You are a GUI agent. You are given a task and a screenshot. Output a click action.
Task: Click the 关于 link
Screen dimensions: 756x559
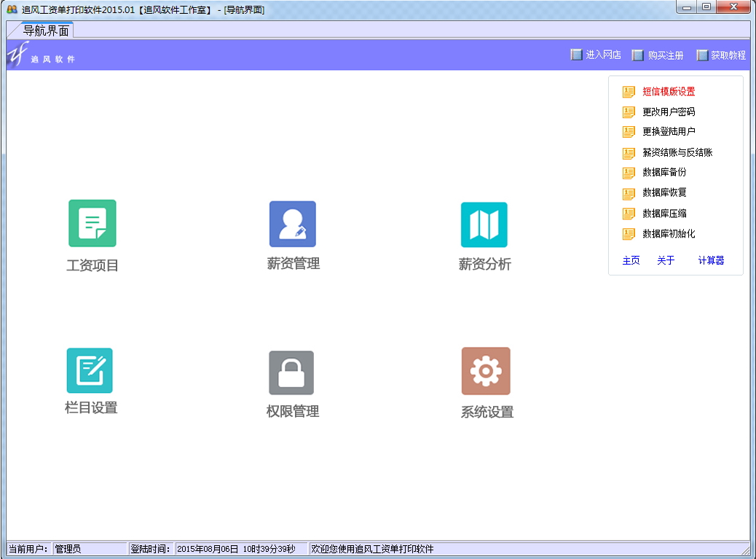tap(666, 260)
